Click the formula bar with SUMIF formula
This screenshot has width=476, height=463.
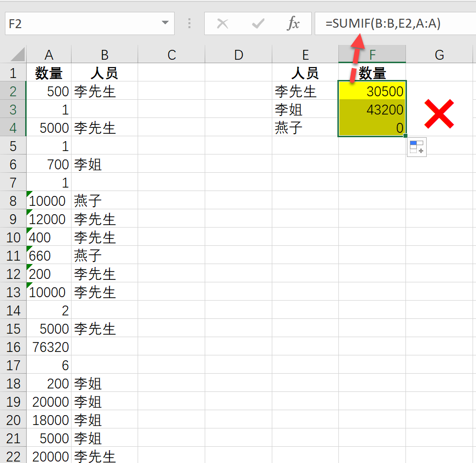395,23
